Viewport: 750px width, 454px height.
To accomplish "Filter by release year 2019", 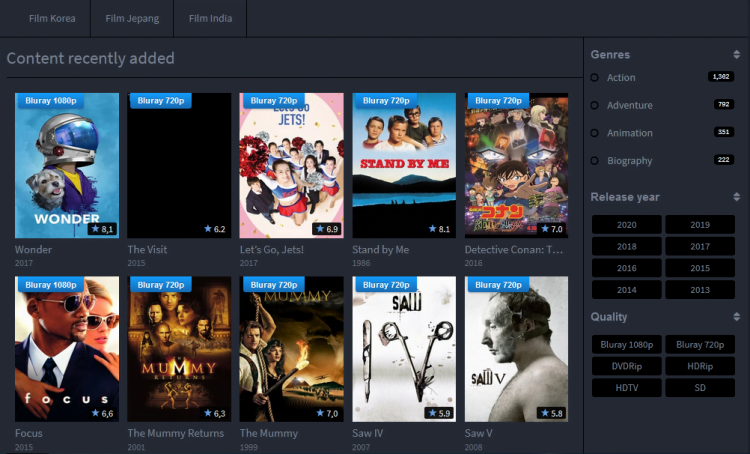I will [x=700, y=224].
